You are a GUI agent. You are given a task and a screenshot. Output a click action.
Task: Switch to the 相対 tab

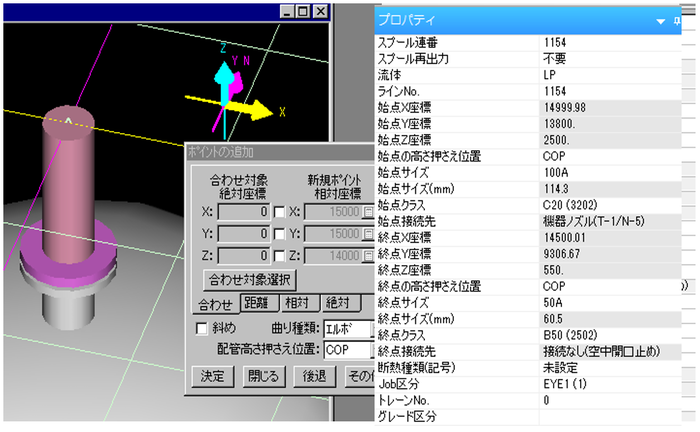click(299, 303)
